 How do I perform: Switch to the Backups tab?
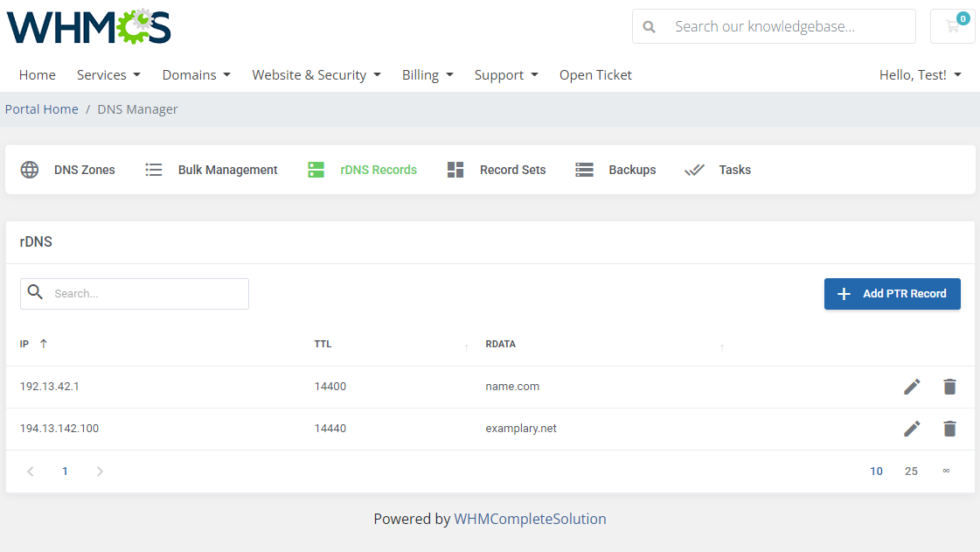[633, 170]
